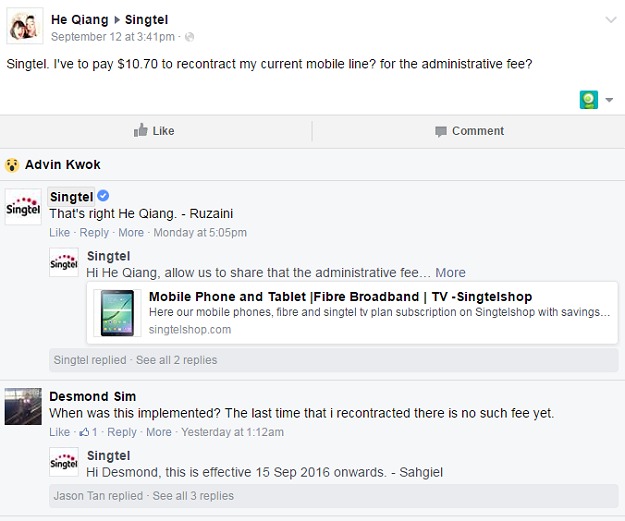Reply to Singtel's "That's right" comment
Viewport: 625px width, 521px height.
click(x=94, y=233)
